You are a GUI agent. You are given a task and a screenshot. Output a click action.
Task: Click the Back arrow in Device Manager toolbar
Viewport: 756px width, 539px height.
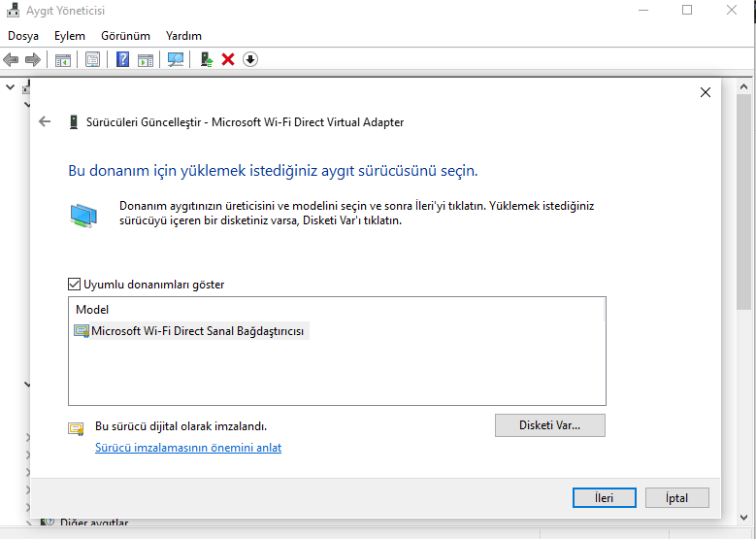tap(11, 60)
